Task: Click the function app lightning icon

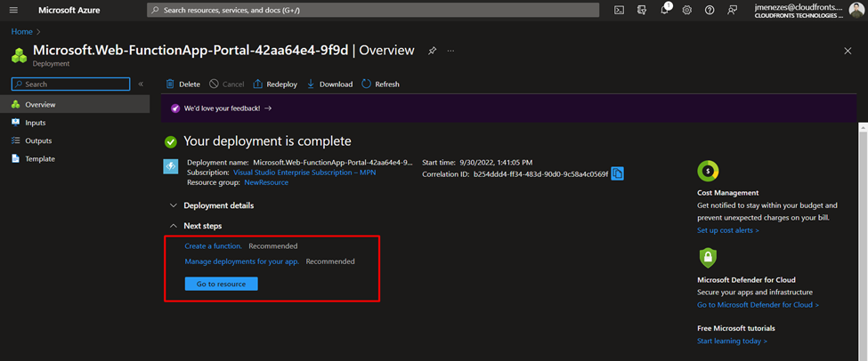Action: [171, 166]
